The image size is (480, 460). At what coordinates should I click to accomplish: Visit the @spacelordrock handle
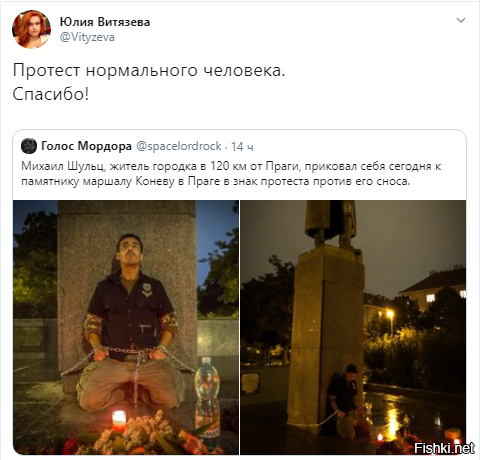[x=179, y=146]
